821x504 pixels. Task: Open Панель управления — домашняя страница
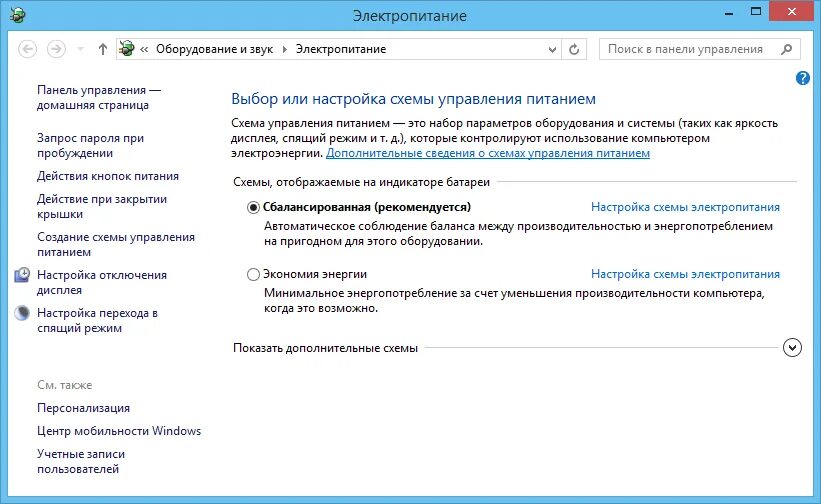[99, 97]
